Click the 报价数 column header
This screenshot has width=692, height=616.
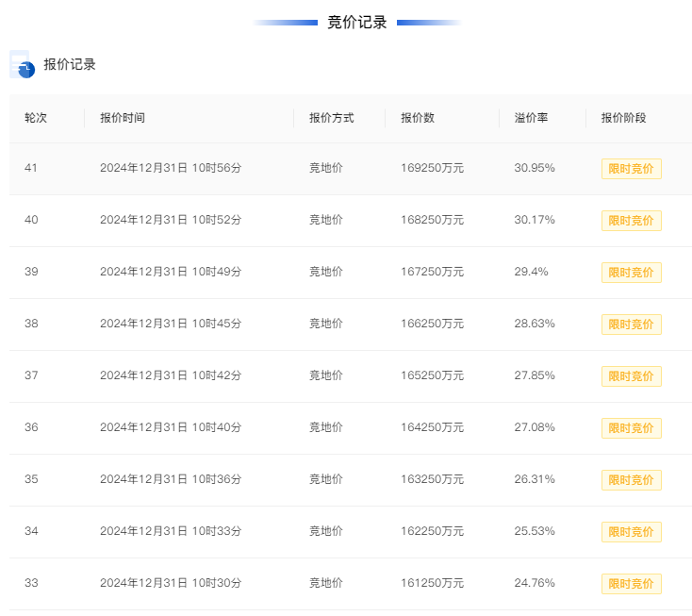pos(418,118)
